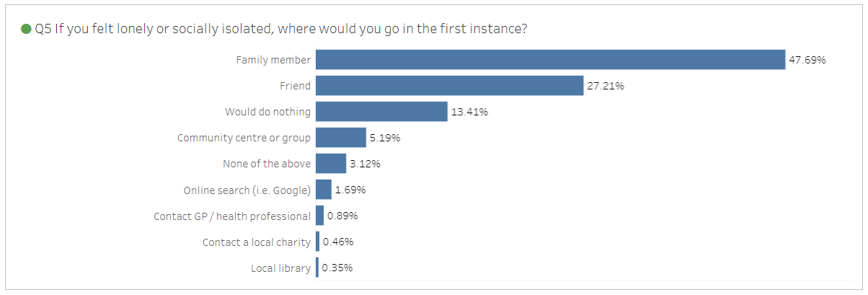Click the 5.19% value label
The image size is (868, 295).
pyautogui.click(x=385, y=138)
